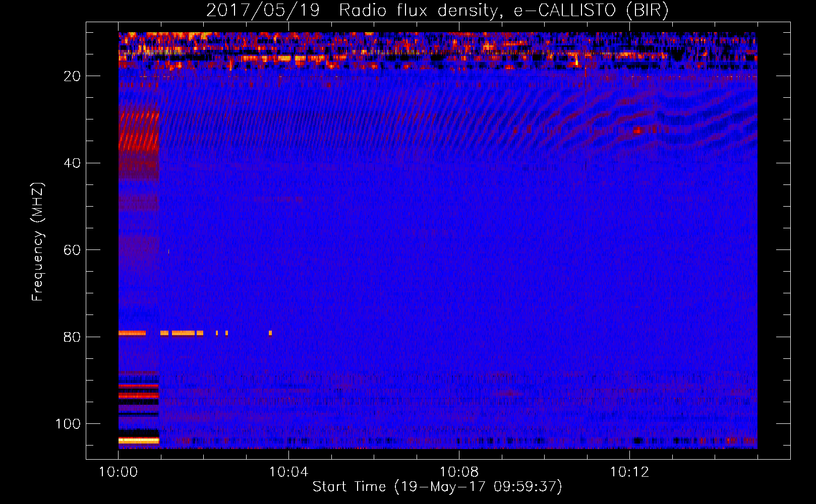Click the 20 MHz frequency tick label
Viewport: 816px width, 504px height.
coord(72,76)
